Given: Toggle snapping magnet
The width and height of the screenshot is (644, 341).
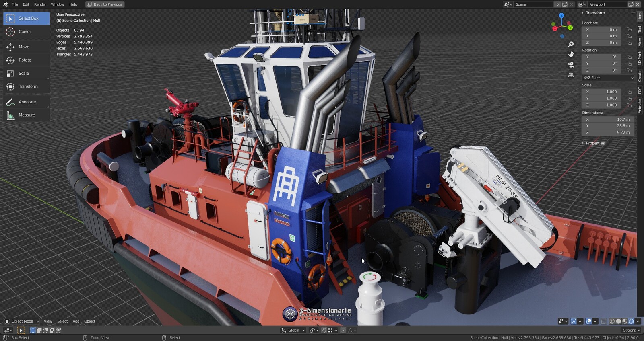Looking at the screenshot, I should pos(324,330).
